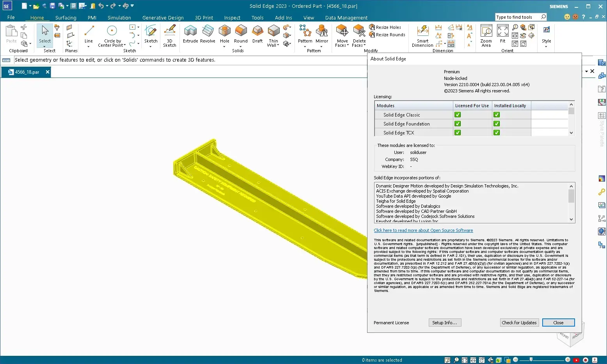The height and width of the screenshot is (364, 607).
Task: Toggle Licensed For Use for Solid Edge Foundation
Action: tap(458, 124)
